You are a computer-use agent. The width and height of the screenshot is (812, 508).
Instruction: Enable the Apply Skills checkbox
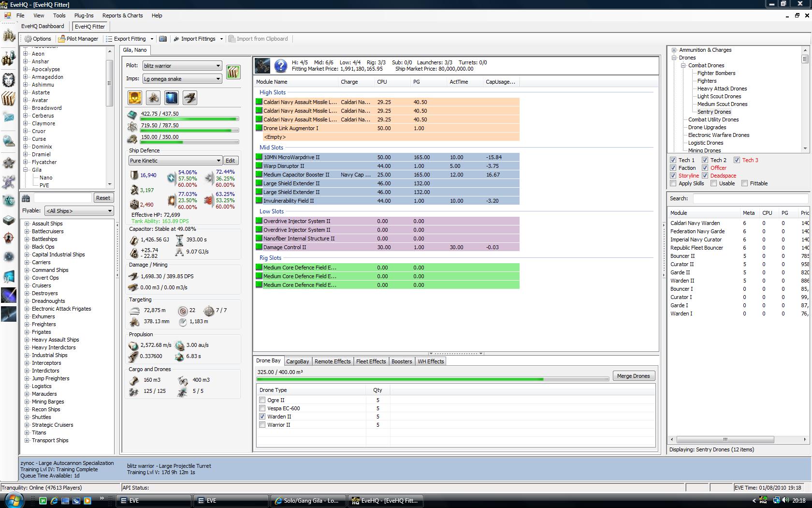click(673, 183)
